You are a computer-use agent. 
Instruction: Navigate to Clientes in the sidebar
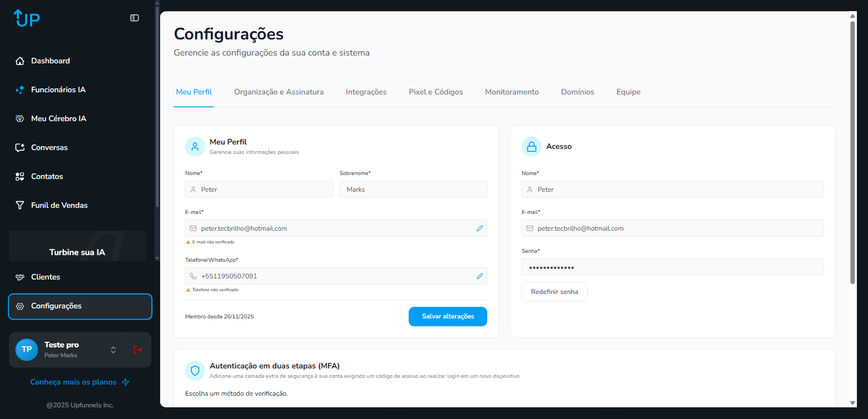coord(46,277)
